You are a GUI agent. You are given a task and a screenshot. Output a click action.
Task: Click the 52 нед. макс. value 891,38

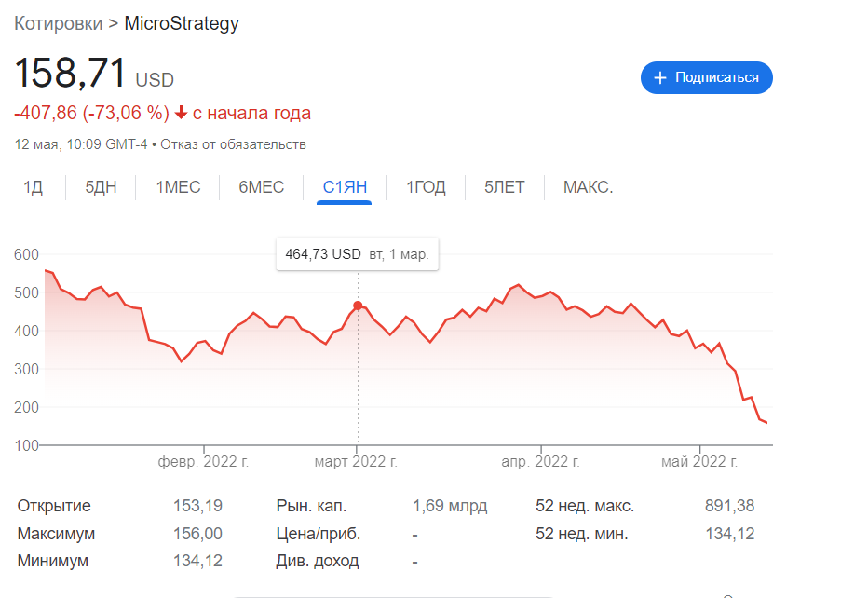click(x=729, y=506)
